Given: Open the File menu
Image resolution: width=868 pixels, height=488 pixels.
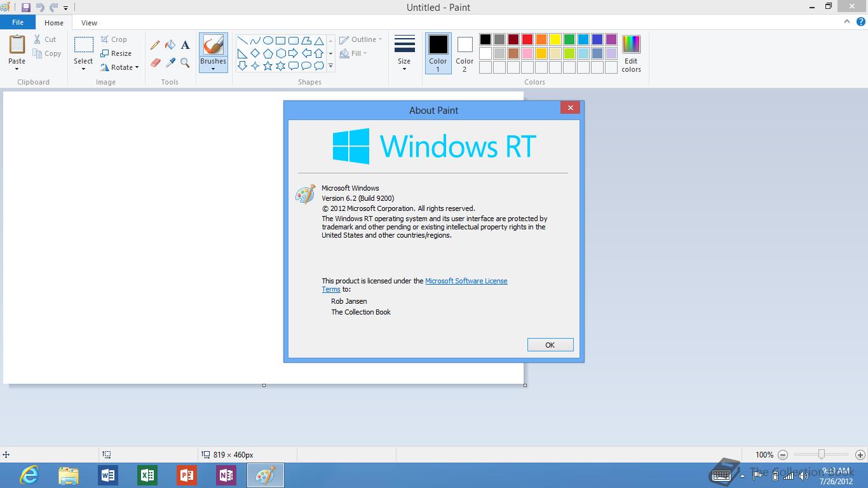Looking at the screenshot, I should 18,22.
